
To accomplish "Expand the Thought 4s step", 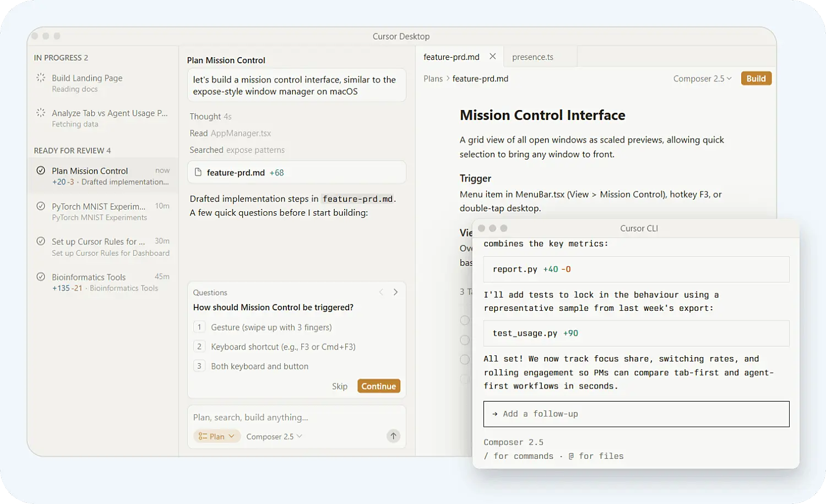I will (210, 117).
